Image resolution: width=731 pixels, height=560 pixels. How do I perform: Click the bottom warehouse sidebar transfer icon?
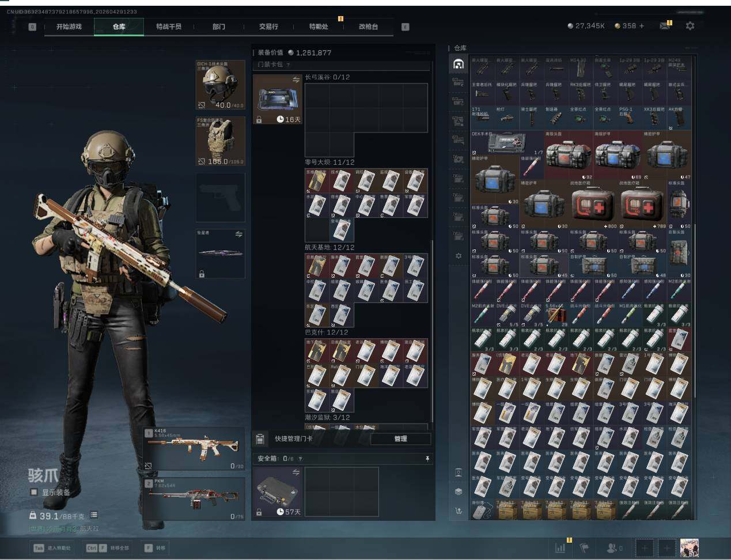pos(459,510)
